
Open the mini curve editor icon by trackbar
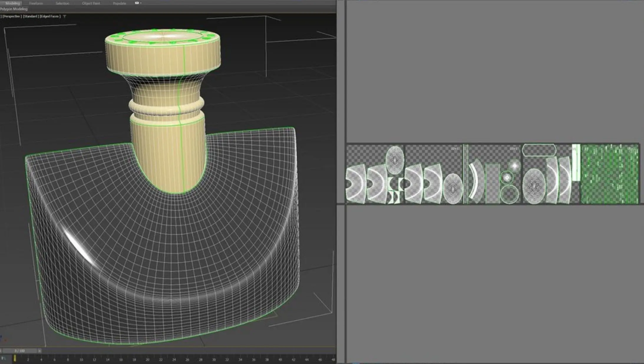tap(4, 358)
